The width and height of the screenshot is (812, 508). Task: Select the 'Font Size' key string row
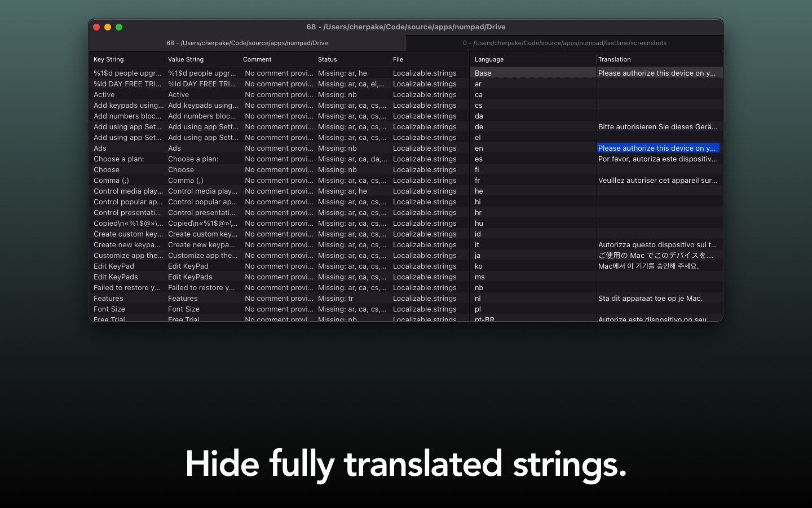click(279, 309)
